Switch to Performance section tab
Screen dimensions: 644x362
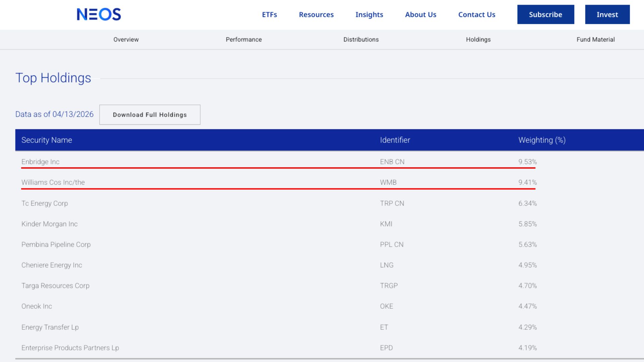(244, 40)
